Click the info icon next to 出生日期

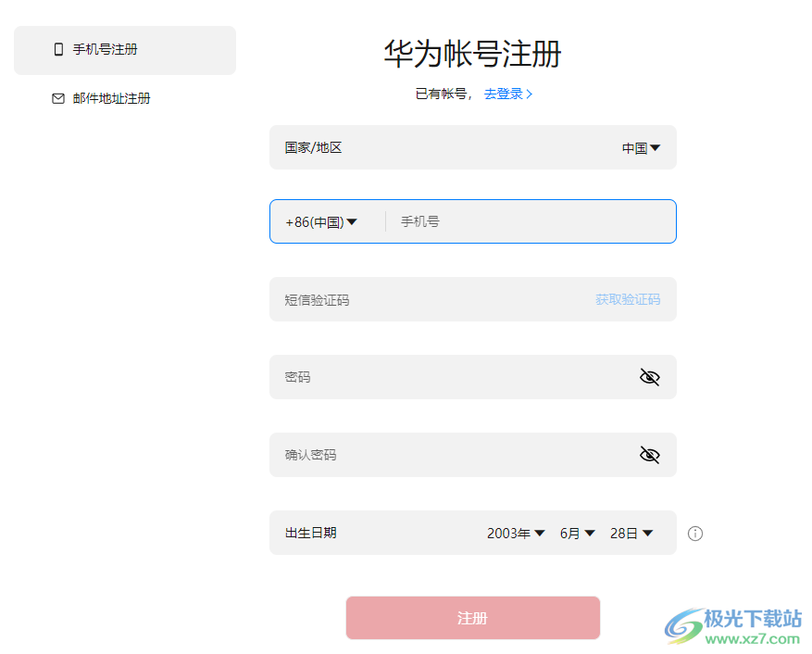point(695,534)
